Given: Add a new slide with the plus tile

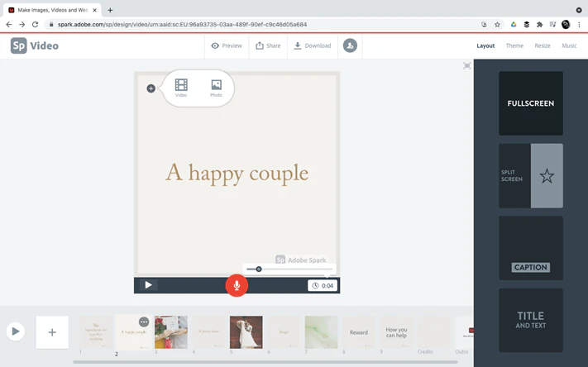Looking at the screenshot, I should (x=52, y=332).
